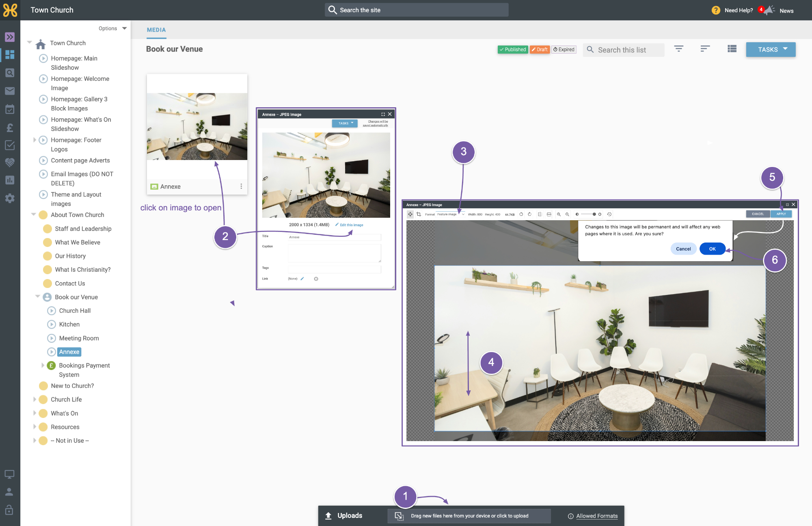The width and height of the screenshot is (812, 526).
Task: Select New to Church? in tree
Action: point(72,386)
